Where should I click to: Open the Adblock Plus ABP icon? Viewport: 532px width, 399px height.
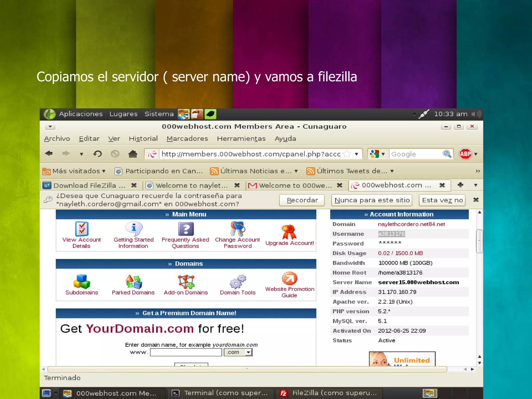point(465,154)
